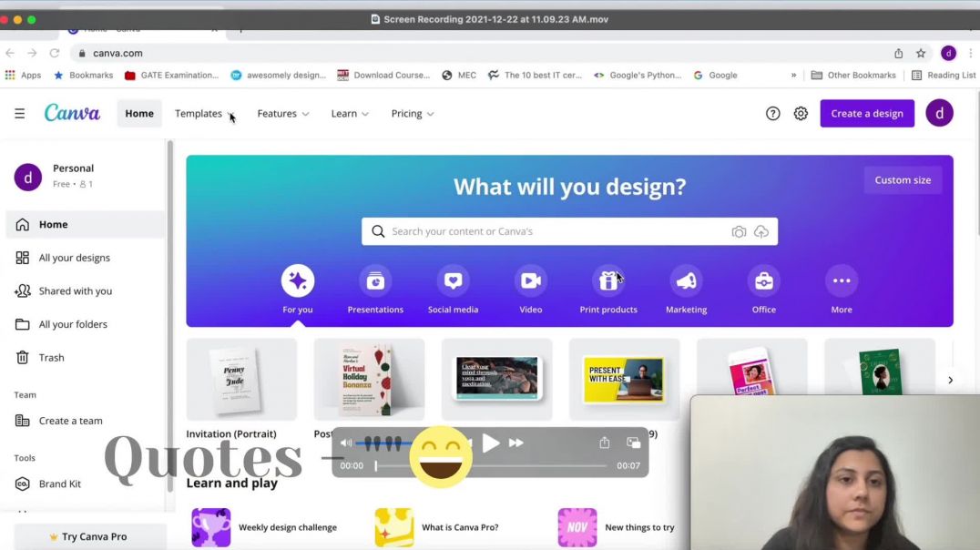Viewport: 980px width, 550px height.
Task: Select the For you category icon
Action: tap(298, 280)
